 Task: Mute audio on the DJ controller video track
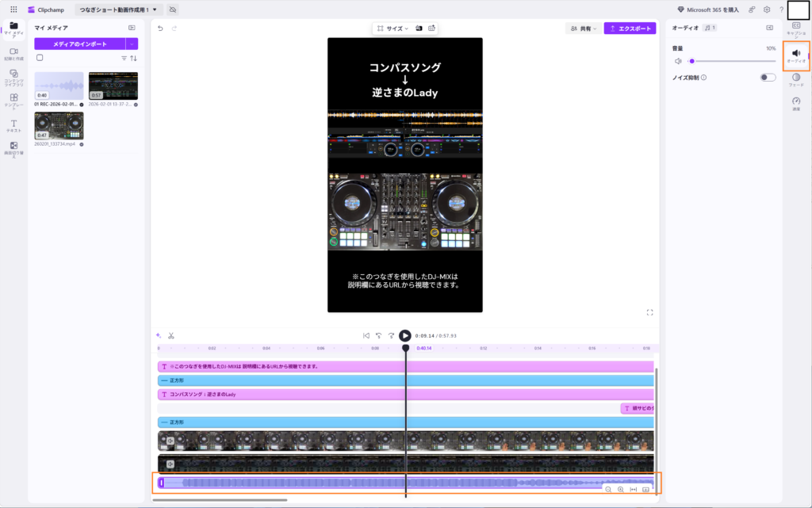170,441
